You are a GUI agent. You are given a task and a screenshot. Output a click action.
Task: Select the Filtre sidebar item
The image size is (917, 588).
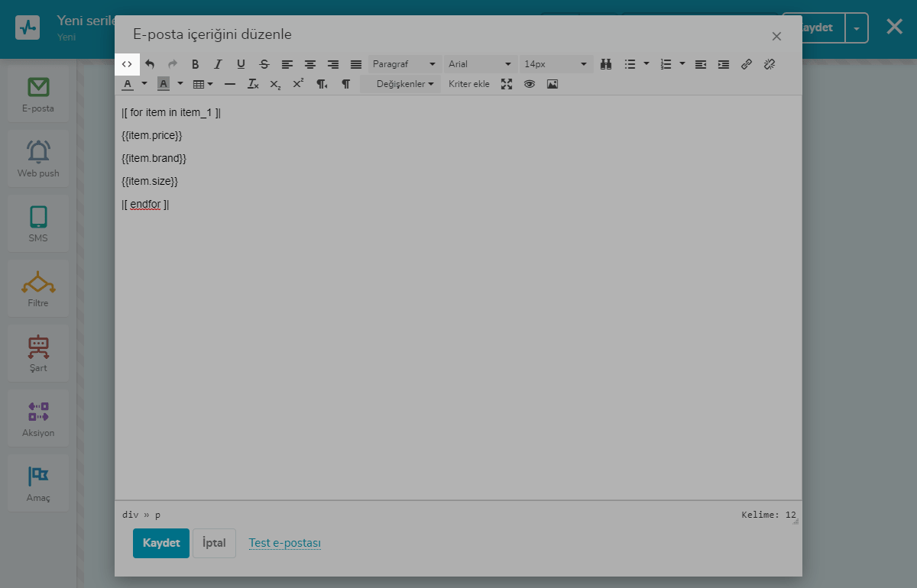38,289
